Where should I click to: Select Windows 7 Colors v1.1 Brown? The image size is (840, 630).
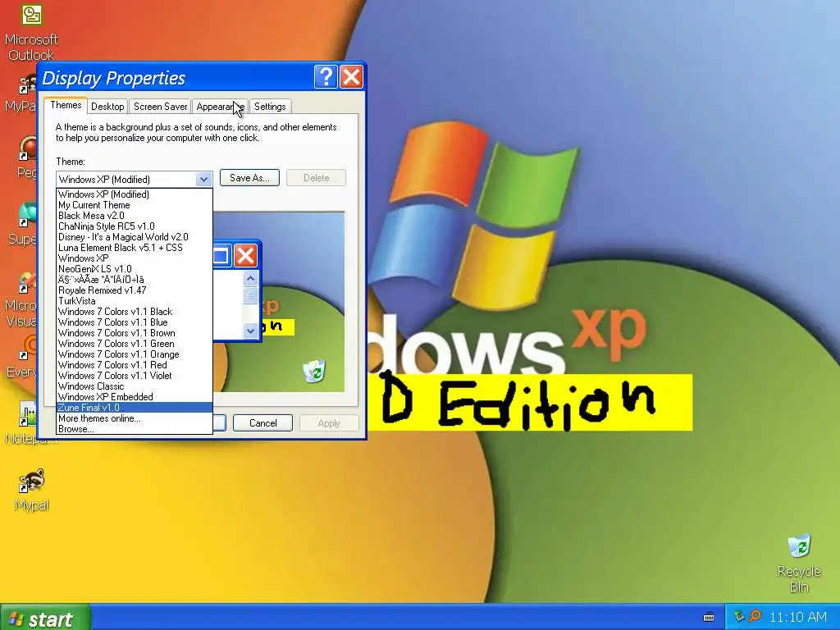pos(135,333)
